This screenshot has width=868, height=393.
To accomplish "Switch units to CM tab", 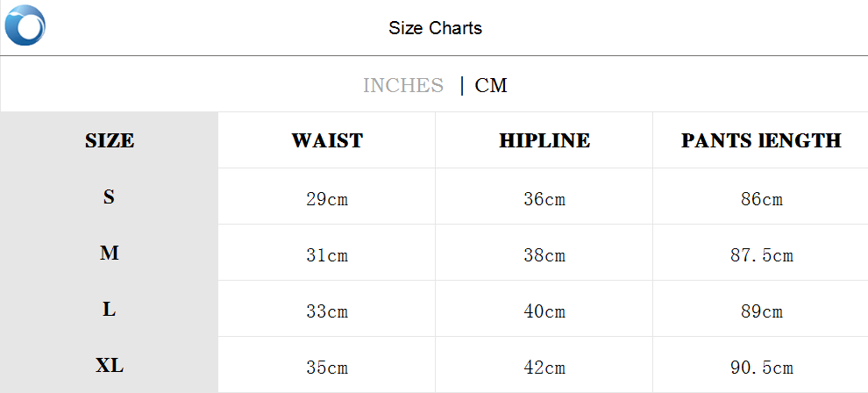I will [x=491, y=85].
